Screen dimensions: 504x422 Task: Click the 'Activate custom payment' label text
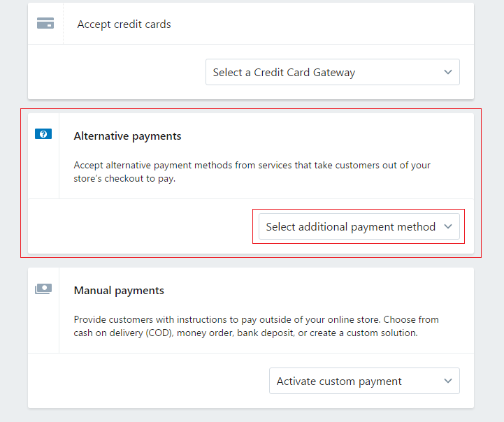point(339,381)
